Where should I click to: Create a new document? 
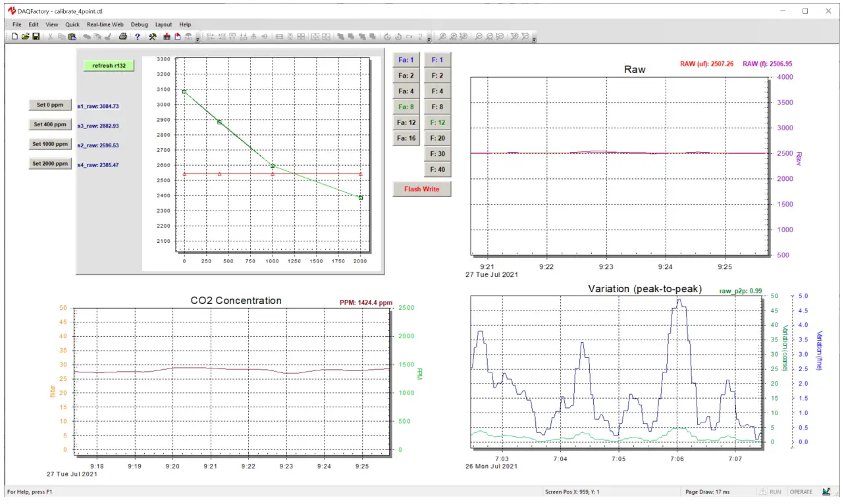14,37
